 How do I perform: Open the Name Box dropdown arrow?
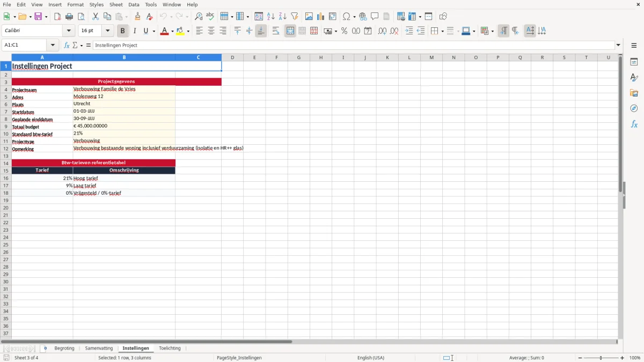tap(53, 46)
